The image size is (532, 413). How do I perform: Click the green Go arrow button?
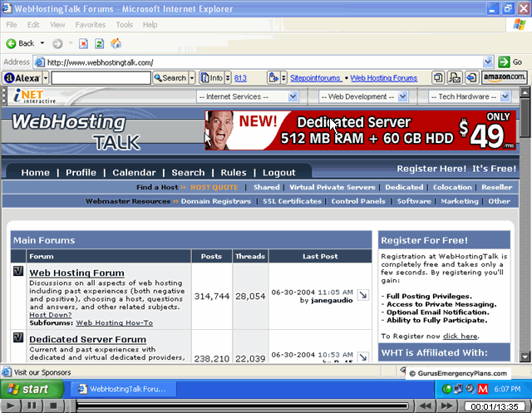(504, 62)
